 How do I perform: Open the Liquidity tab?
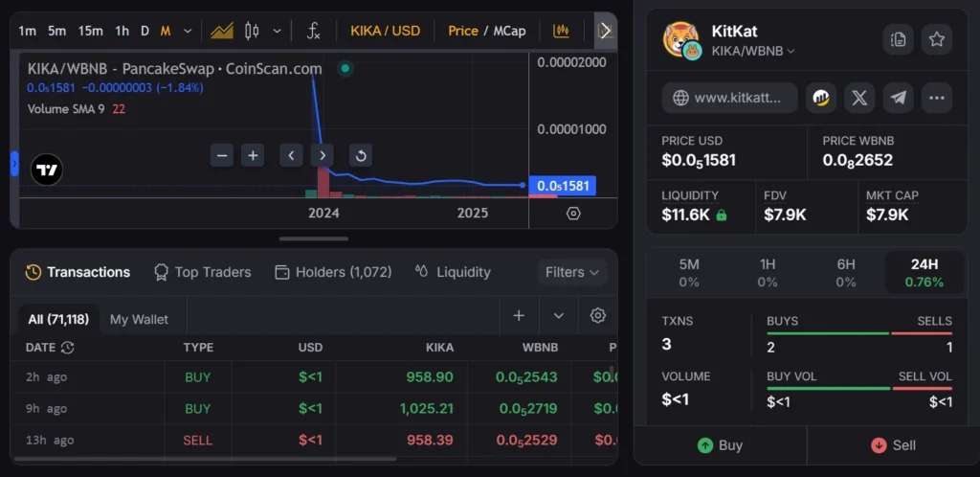[x=453, y=272]
